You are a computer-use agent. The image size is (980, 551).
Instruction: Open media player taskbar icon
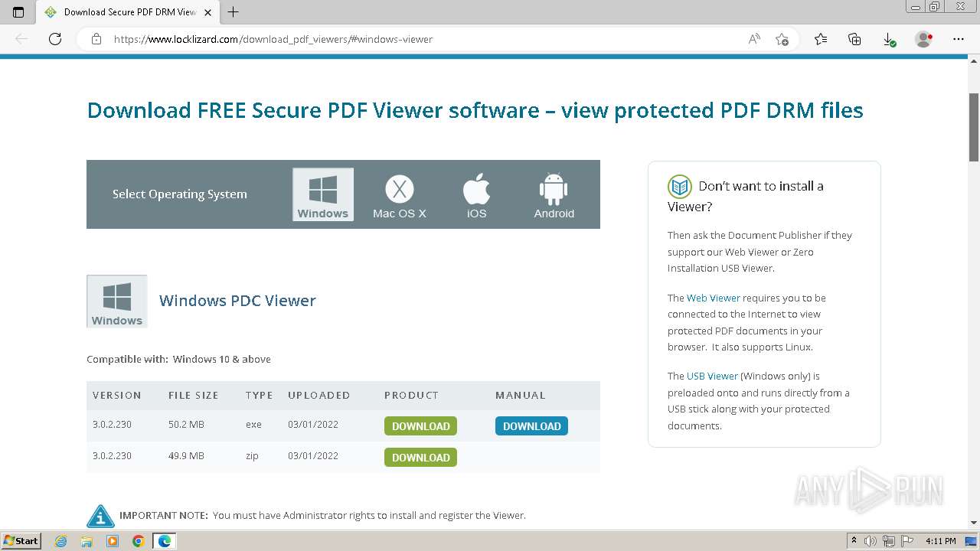113,541
